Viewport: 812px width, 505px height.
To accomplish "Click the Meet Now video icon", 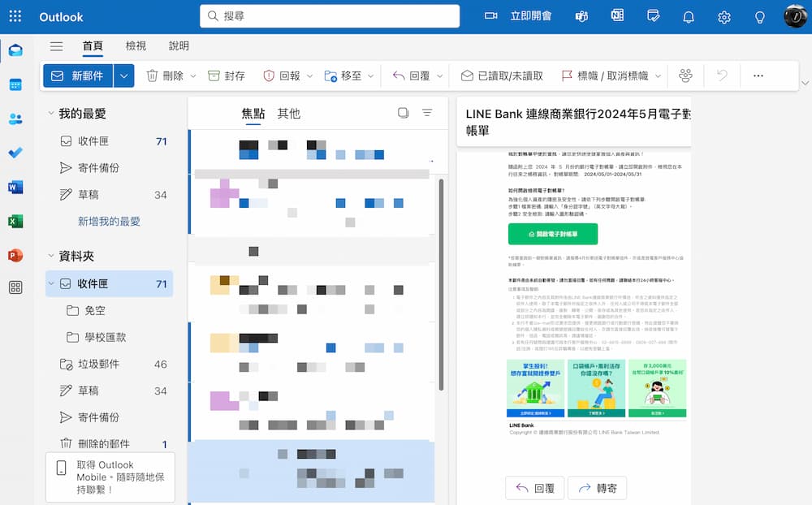I will [490, 16].
